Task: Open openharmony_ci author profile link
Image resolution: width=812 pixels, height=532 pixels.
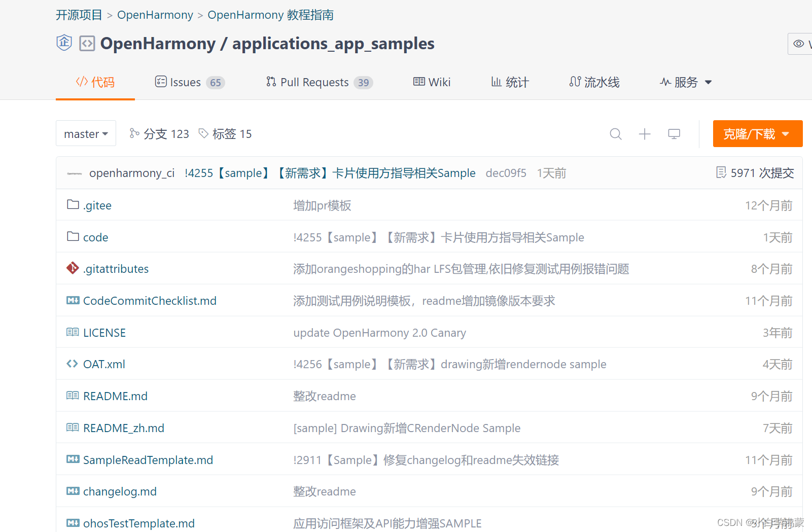Action: pyautogui.click(x=132, y=173)
